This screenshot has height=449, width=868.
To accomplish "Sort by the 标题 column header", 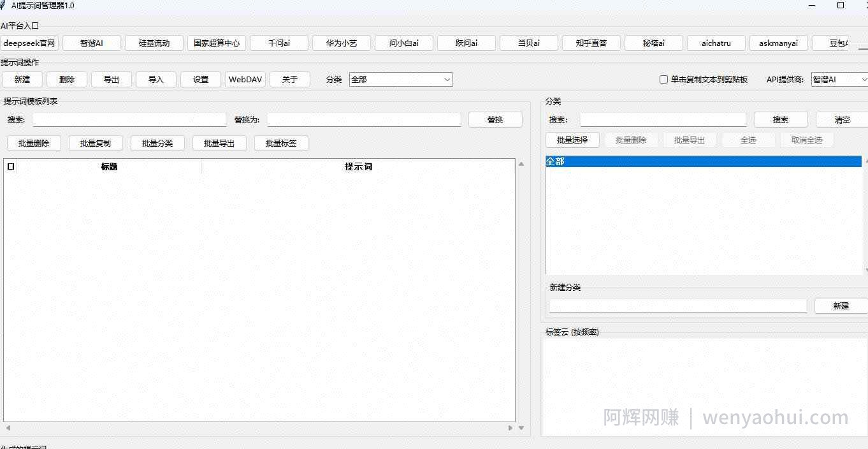I will click(x=110, y=166).
